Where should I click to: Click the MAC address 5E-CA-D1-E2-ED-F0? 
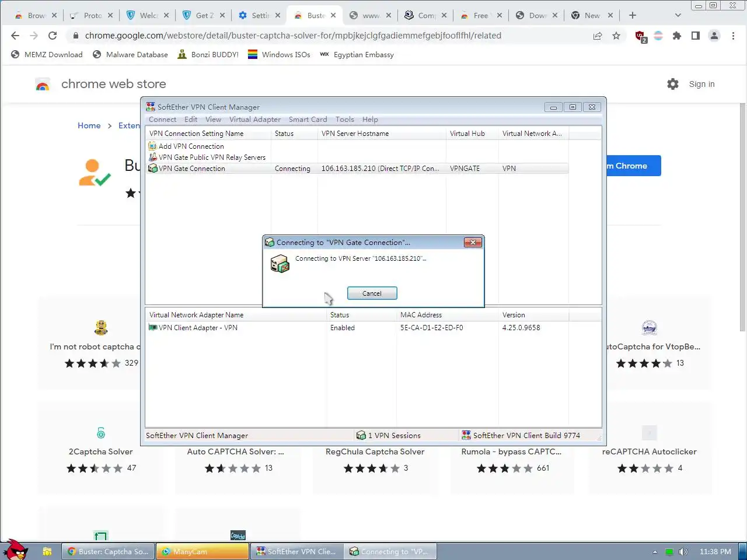point(432,328)
